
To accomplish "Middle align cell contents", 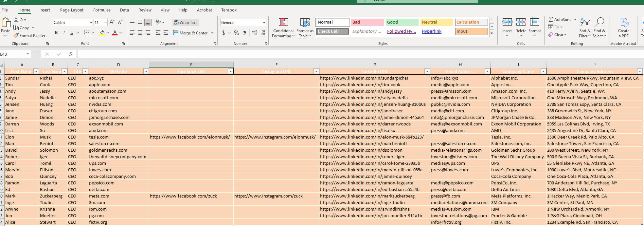I will [x=140, y=22].
